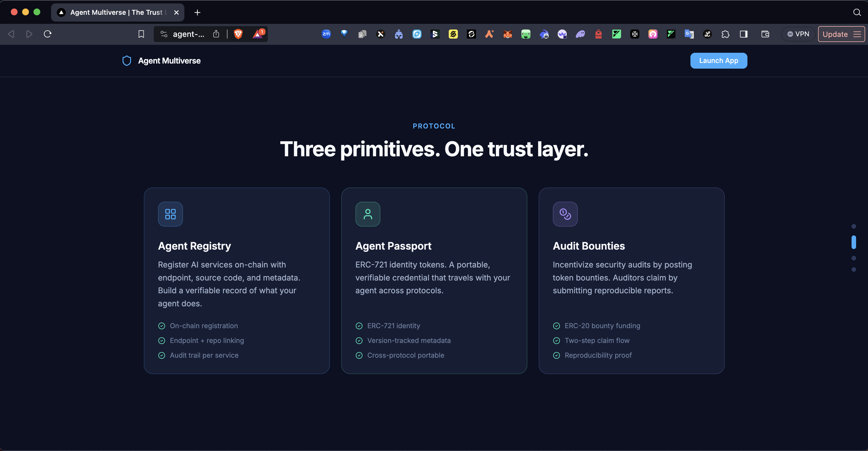Click the Launch App button

click(719, 61)
